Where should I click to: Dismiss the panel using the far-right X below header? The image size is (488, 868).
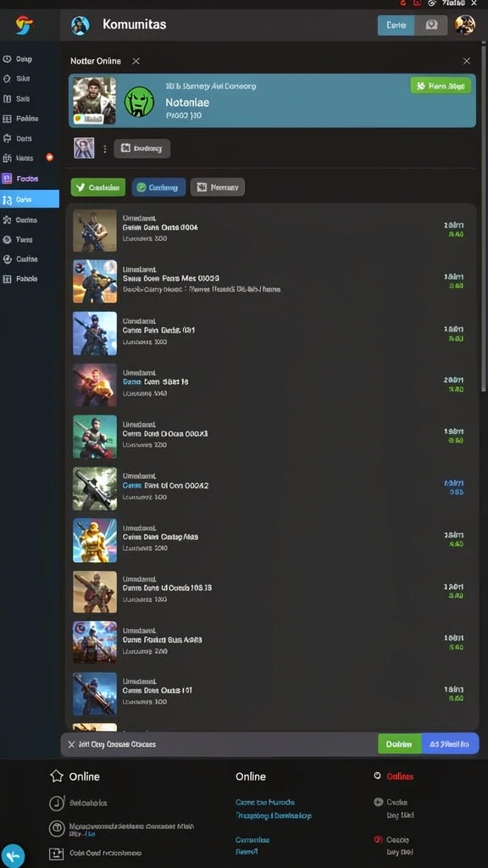click(x=467, y=61)
